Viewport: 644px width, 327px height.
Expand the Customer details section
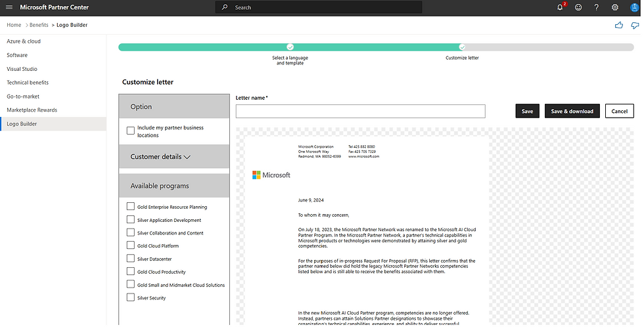[x=174, y=157]
